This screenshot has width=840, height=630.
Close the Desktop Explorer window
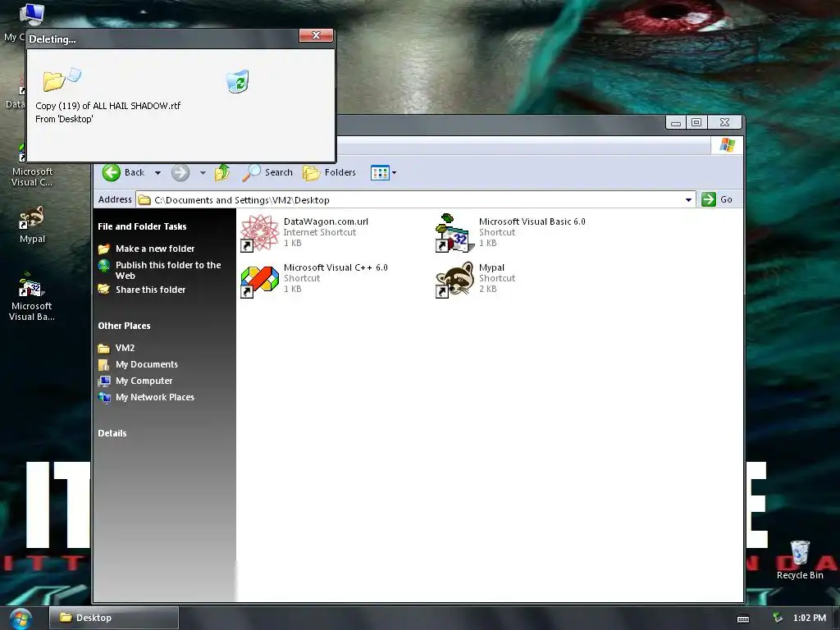point(724,123)
